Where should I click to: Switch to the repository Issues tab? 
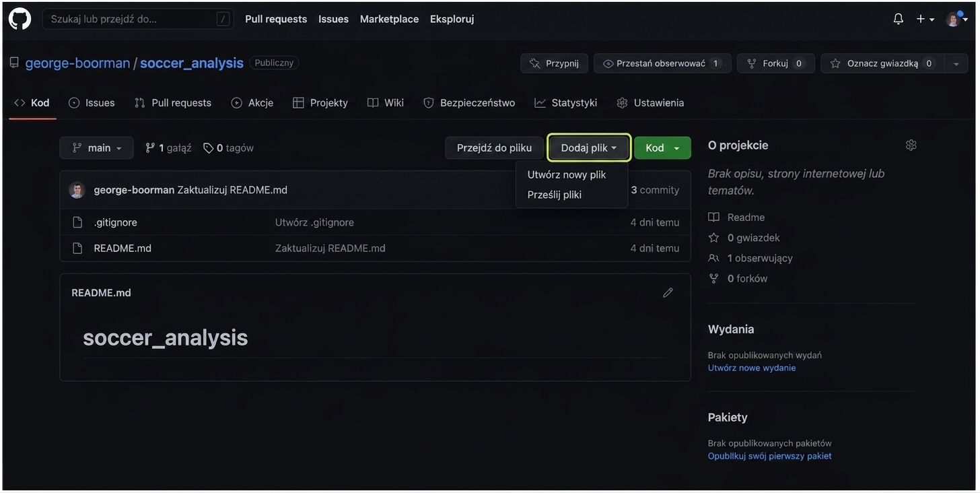pos(92,102)
